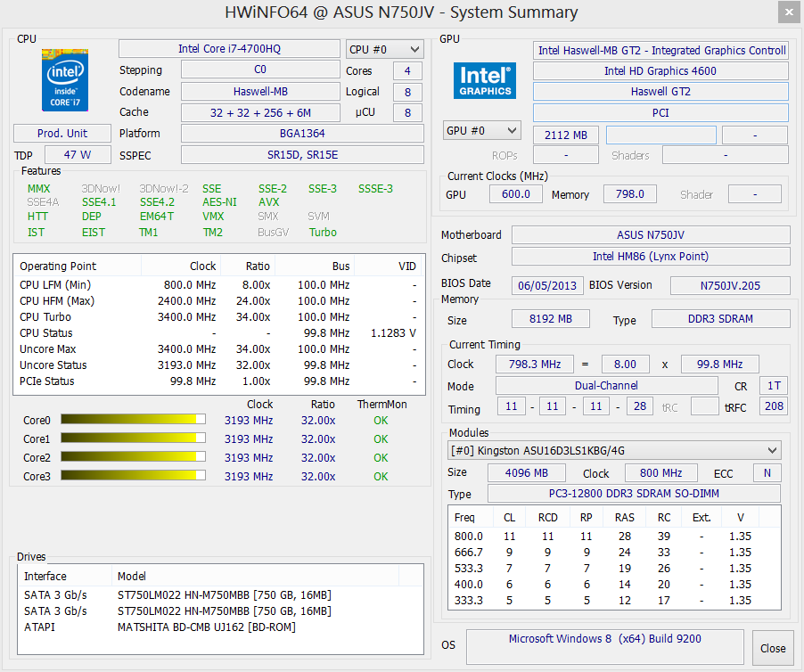The width and height of the screenshot is (804, 672).
Task: Select the CPU LFM (Min) row
Action: point(218,285)
